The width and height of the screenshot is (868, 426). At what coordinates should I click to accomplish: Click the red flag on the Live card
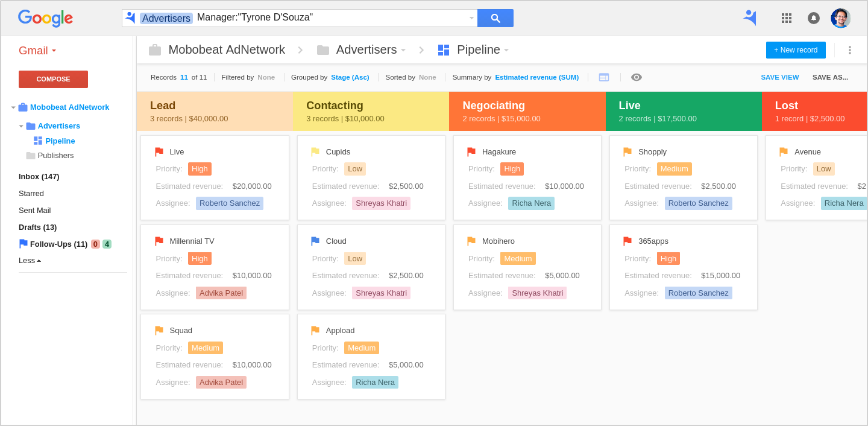point(159,152)
